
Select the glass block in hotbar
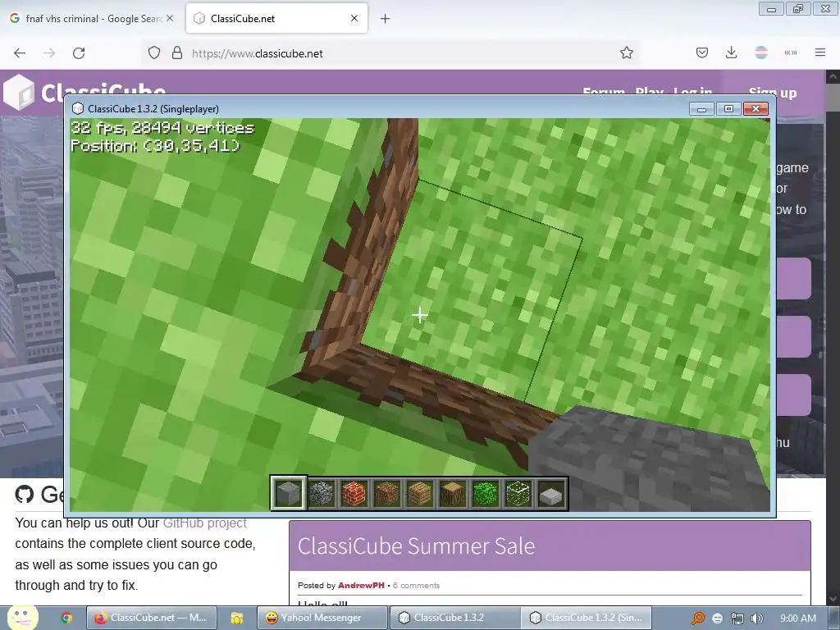coord(518,493)
